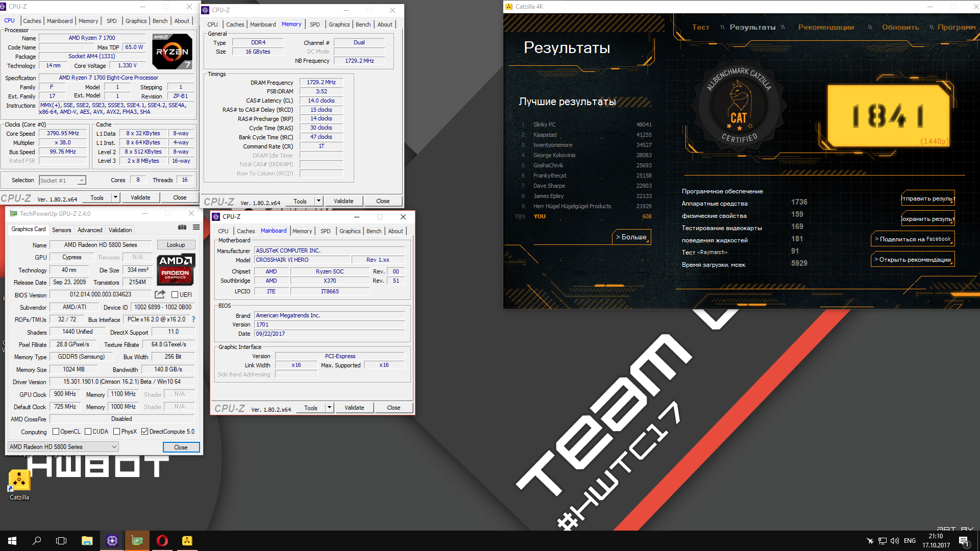The width and height of the screenshot is (980, 551).
Task: Click the network tray icon
Action: 882,541
